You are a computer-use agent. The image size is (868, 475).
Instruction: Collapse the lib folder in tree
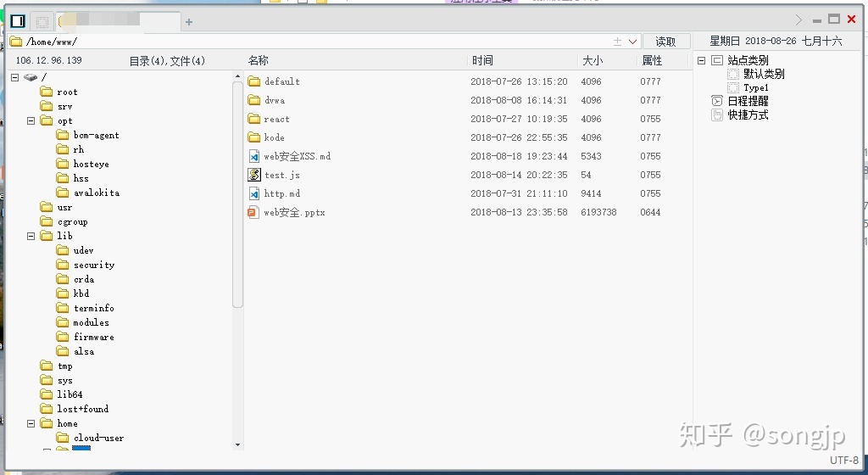31,236
